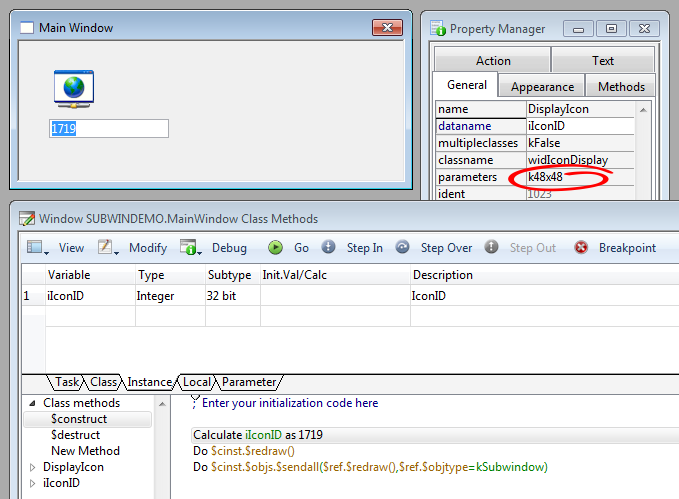Click the Property Manager title bar icon
679x499 pixels.
pos(438,29)
